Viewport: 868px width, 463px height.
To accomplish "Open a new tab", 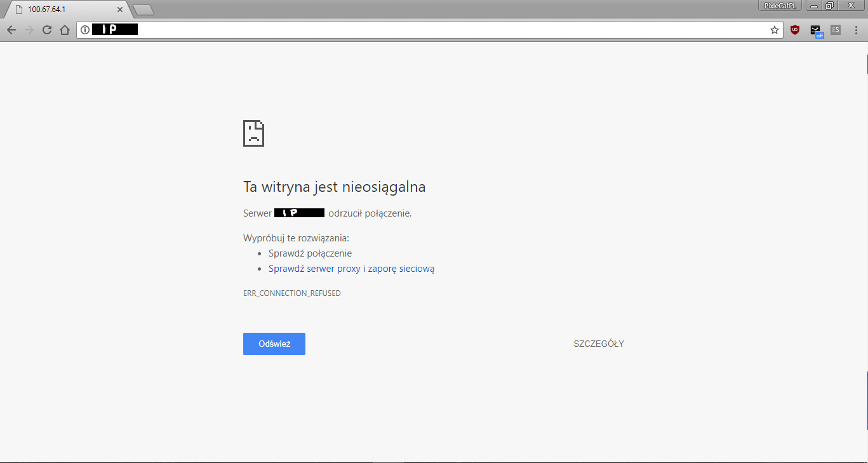I will pos(144,10).
